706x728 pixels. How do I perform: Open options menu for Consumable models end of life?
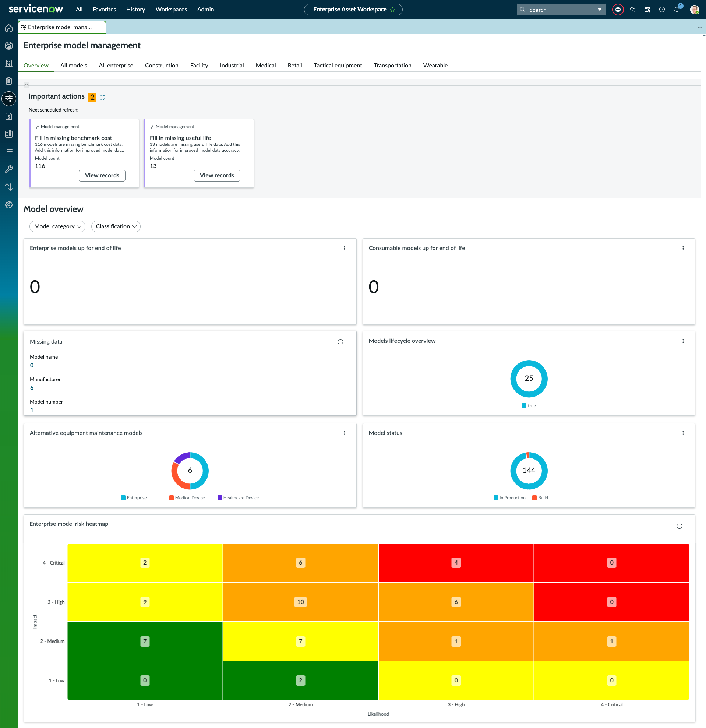click(683, 248)
